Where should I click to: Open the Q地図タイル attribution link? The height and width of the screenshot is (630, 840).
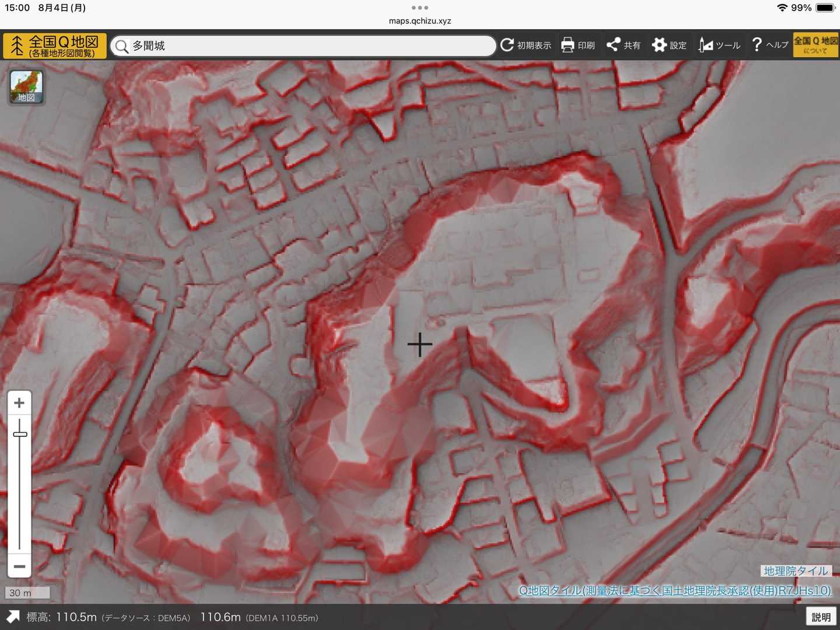click(x=674, y=590)
